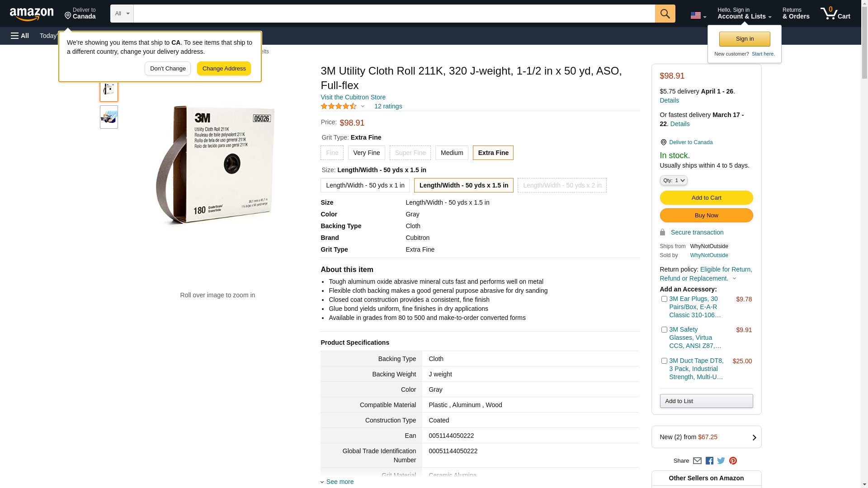The image size is (868, 488).
Task: Expand See more product specifications
Action: point(340,482)
